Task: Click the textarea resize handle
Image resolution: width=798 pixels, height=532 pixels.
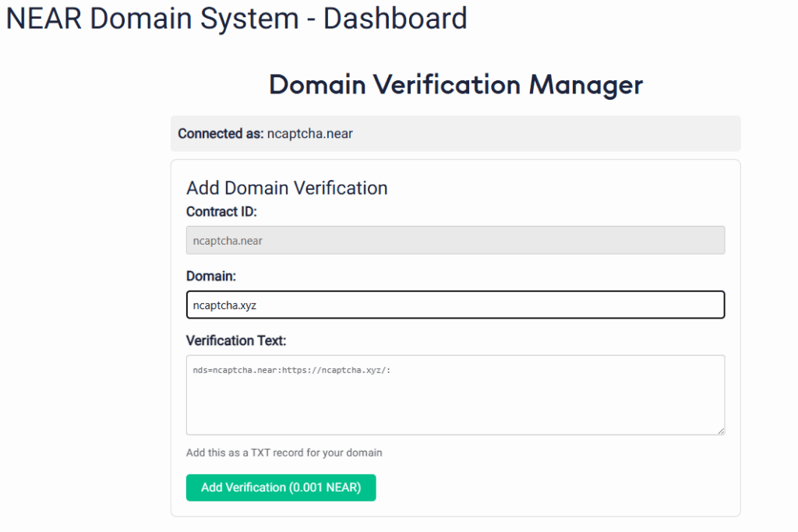Action: point(719,429)
